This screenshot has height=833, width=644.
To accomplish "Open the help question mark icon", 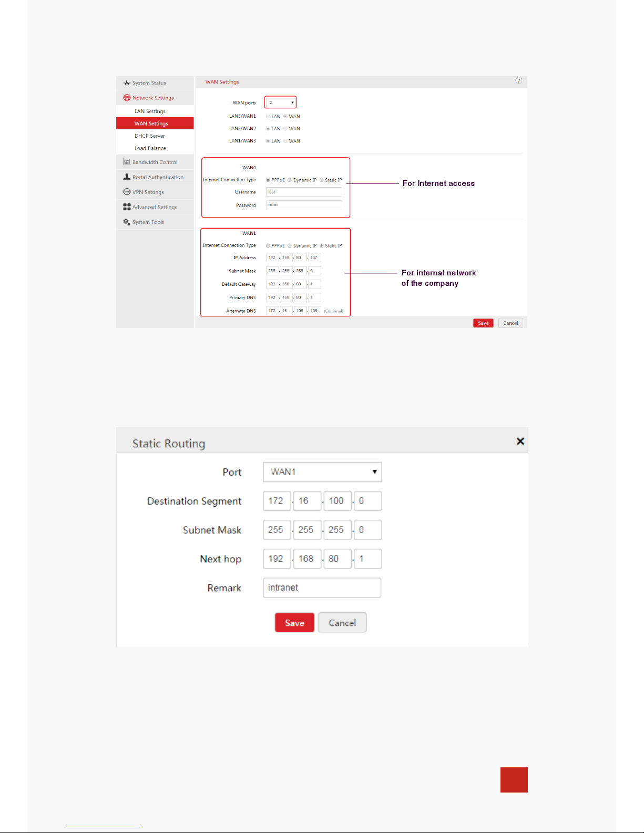I will pos(518,81).
